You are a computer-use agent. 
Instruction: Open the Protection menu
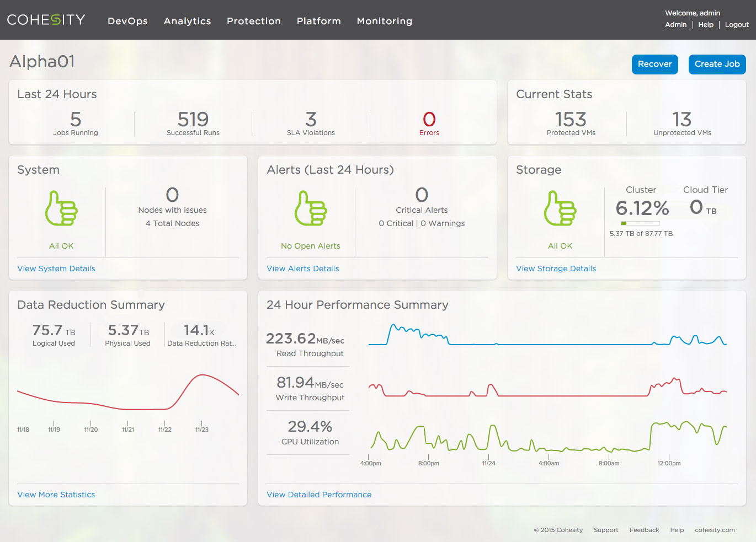254,21
